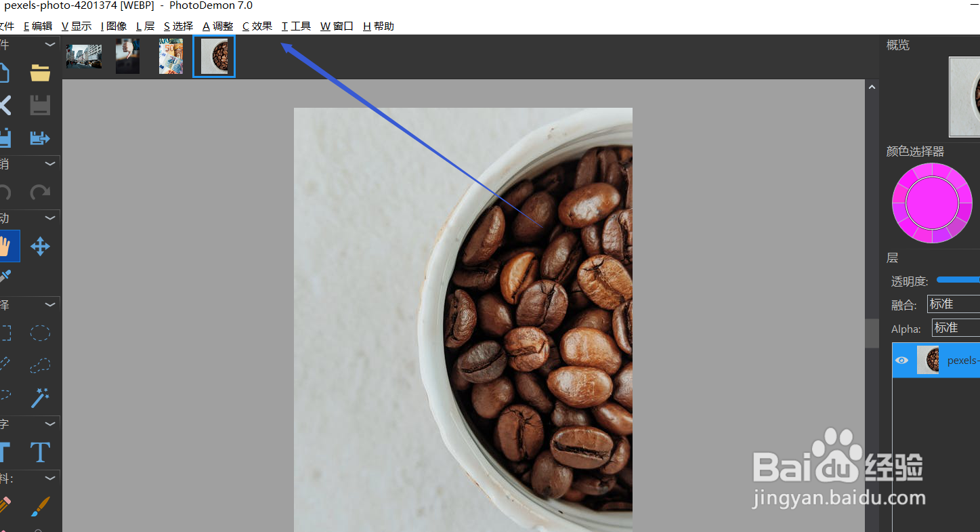Select the Rectangle selection tool
The image size is (980, 532).
(x=5, y=333)
